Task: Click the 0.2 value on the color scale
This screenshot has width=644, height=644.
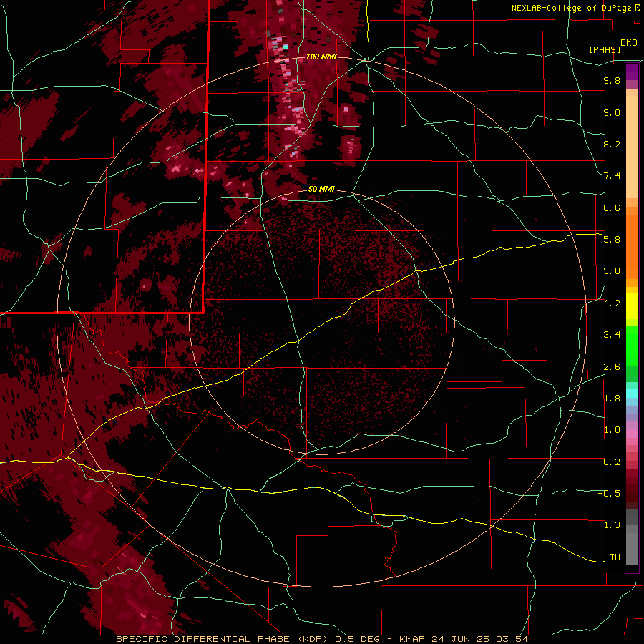Action: coord(612,462)
